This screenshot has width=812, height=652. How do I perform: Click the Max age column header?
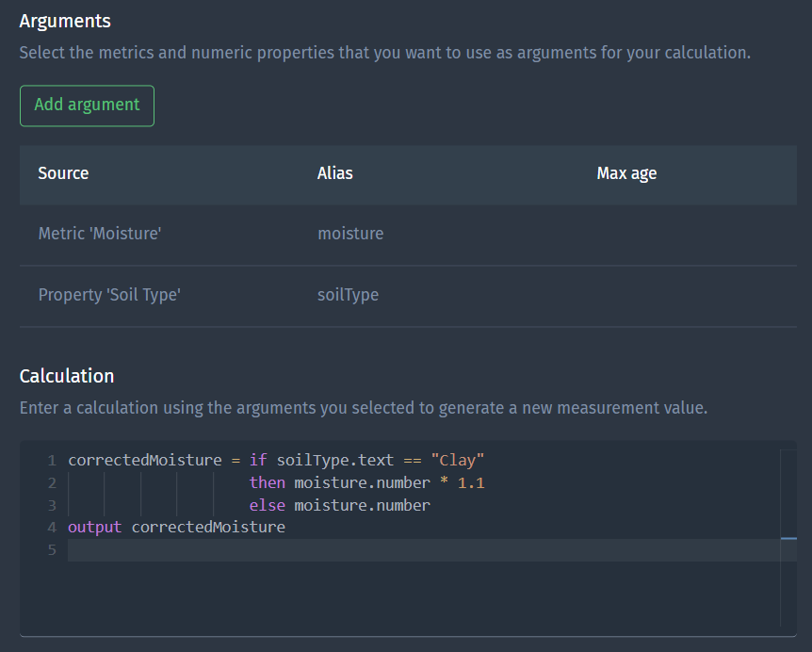pos(626,173)
